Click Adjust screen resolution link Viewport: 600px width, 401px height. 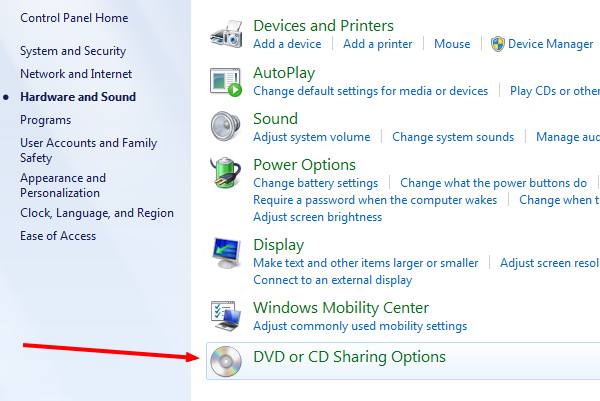(x=550, y=263)
